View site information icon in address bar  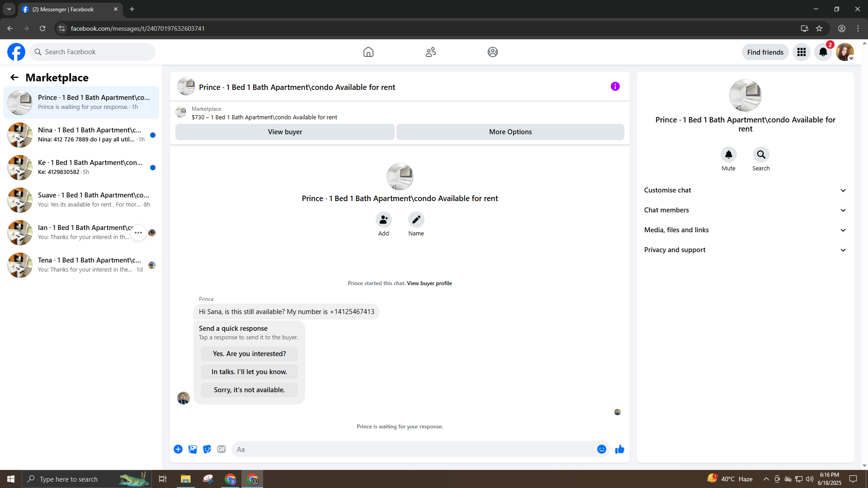(x=62, y=28)
